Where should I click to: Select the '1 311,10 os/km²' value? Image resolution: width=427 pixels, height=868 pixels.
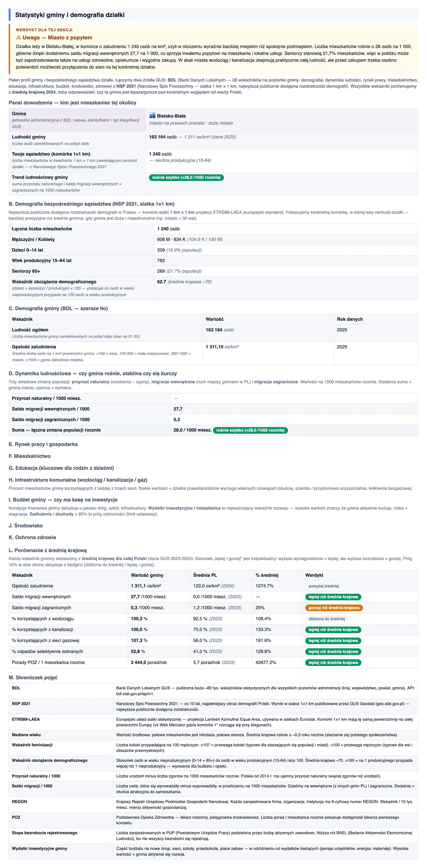pyautogui.click(x=222, y=347)
